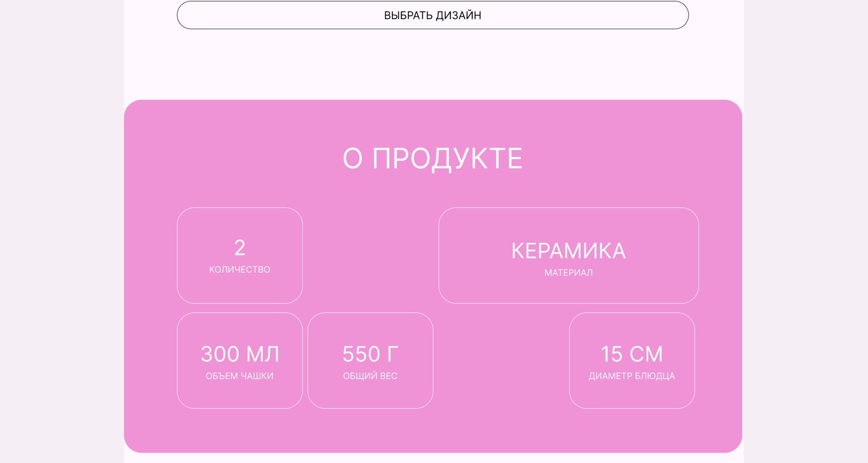Click white space below the design button
The width and height of the screenshot is (868, 463).
[433, 63]
